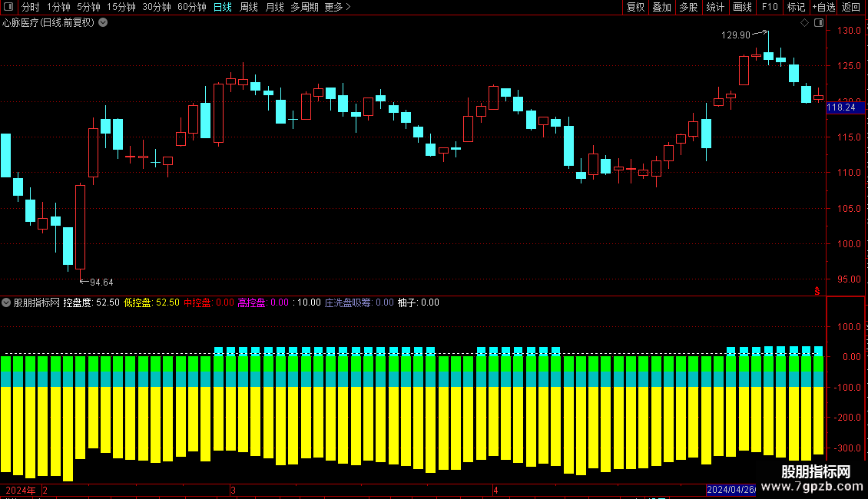This screenshot has width=868, height=499.
Task: Click month 4 marker on time axis
Action: tap(495, 491)
